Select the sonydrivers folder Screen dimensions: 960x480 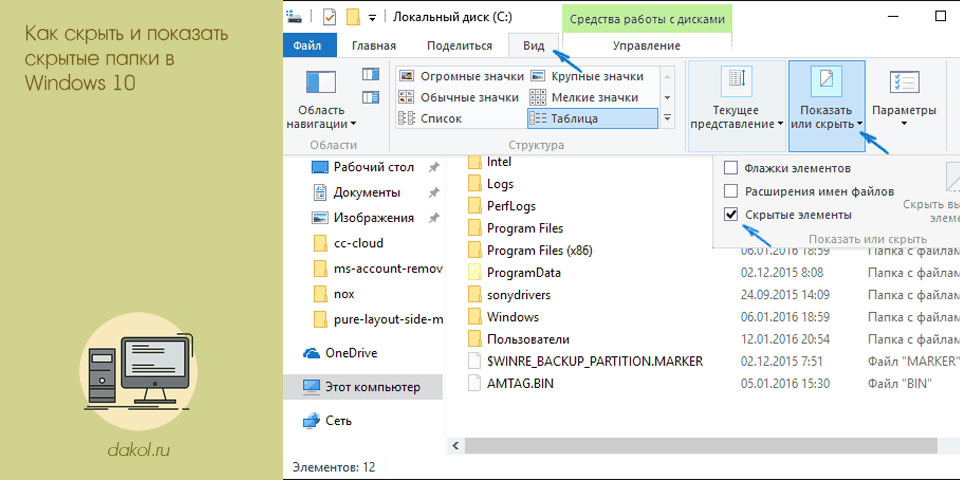pos(509,294)
